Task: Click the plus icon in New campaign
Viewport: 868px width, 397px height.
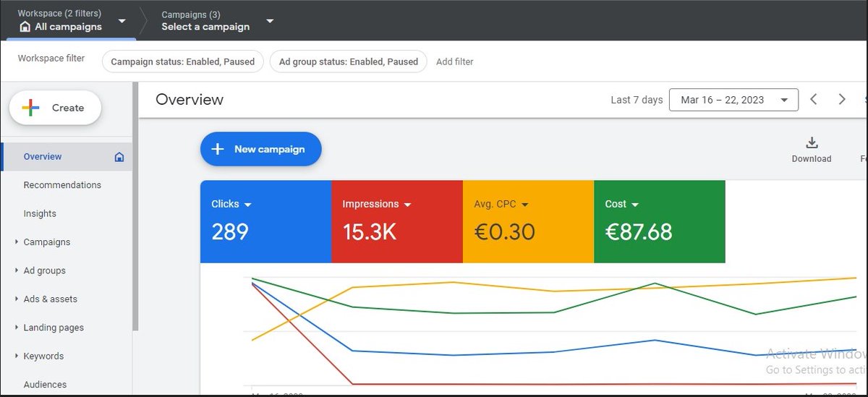Action: [217, 150]
